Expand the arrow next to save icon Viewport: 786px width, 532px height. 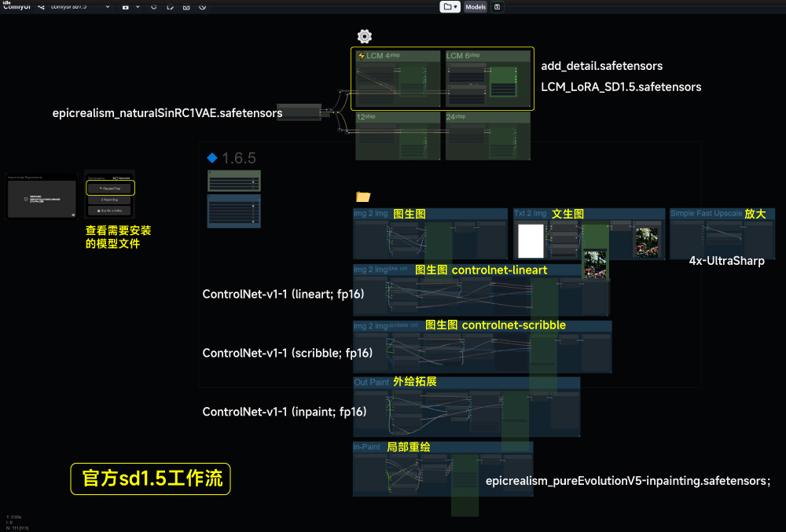[138, 6]
